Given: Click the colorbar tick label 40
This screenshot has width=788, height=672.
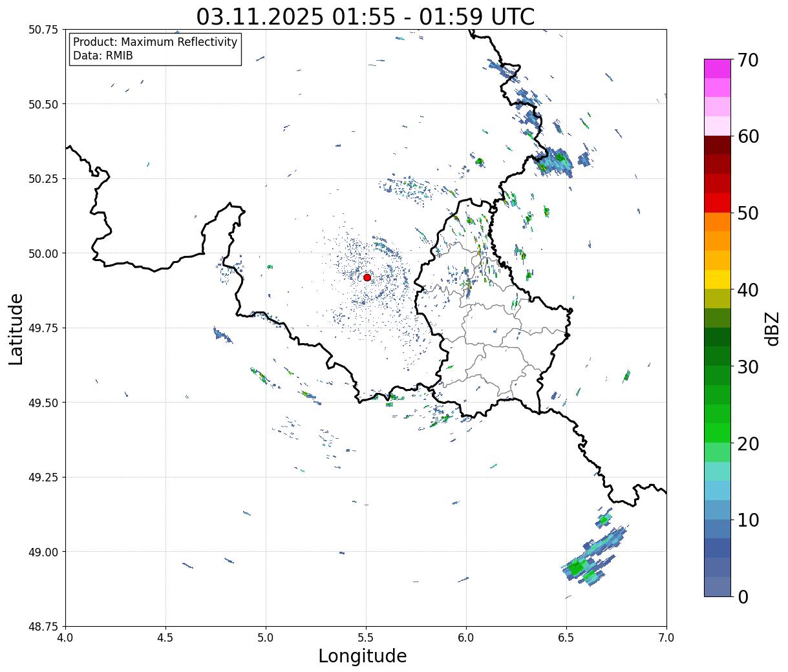Looking at the screenshot, I should point(748,289).
